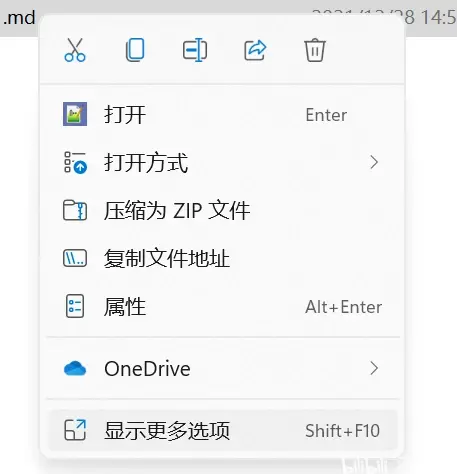
Task: Click the app icon beside 打开
Action: coord(75,114)
